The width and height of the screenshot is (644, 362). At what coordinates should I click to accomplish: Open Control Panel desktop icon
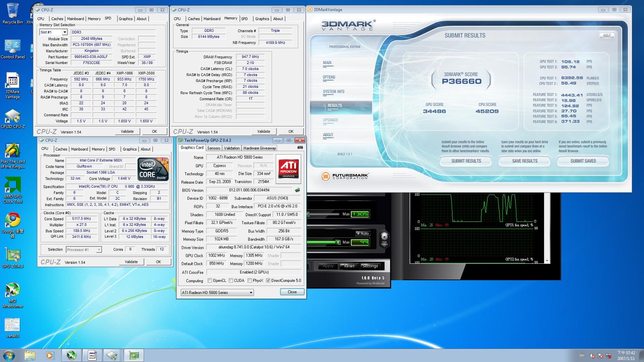pyautogui.click(x=12, y=49)
